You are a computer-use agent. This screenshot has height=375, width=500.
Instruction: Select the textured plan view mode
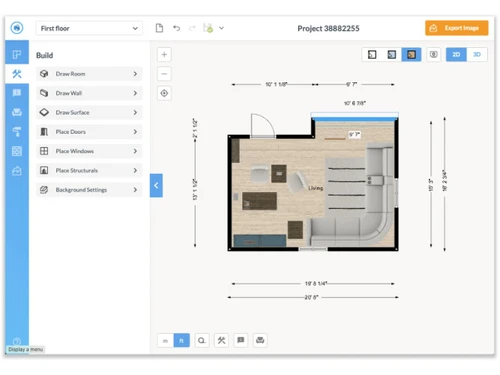[x=411, y=54]
